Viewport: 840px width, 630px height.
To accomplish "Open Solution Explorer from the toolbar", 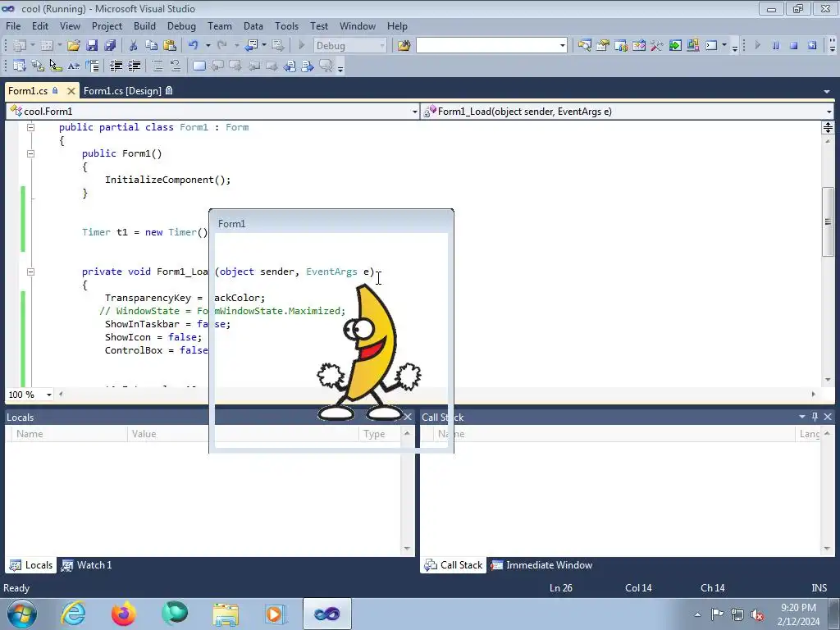I will pos(584,46).
